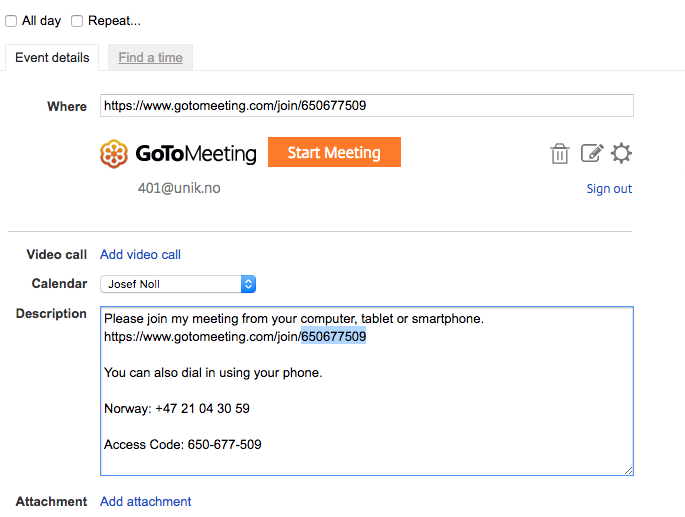Click the Norway: +47 21 04 30 59 line

(177, 409)
